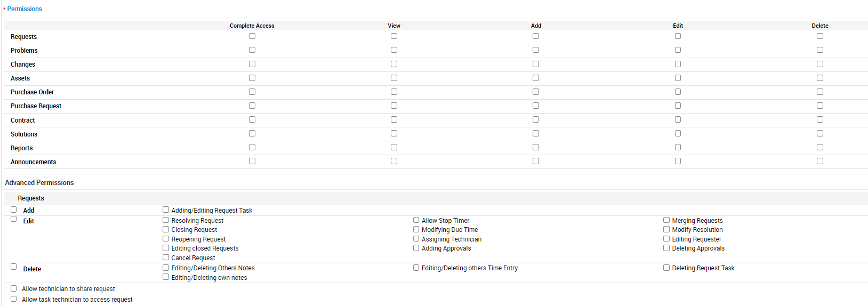Tick Add permission for Changes
868x306 pixels.
click(536, 64)
